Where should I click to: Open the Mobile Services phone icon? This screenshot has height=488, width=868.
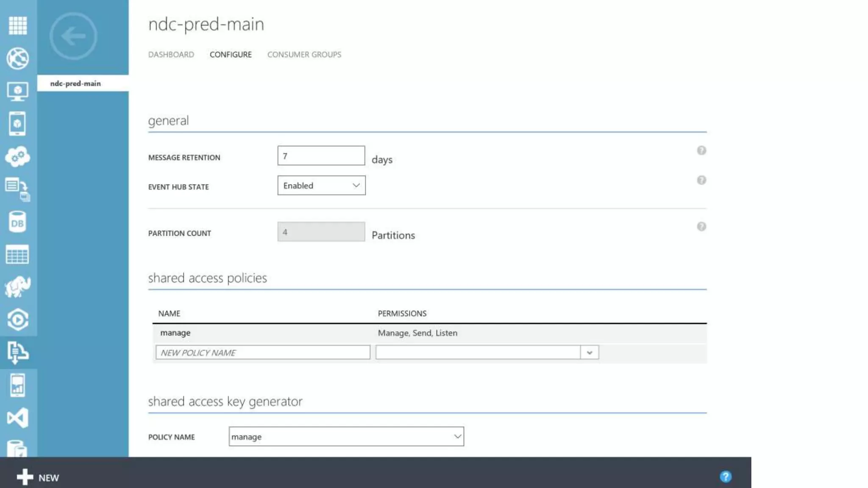18,124
